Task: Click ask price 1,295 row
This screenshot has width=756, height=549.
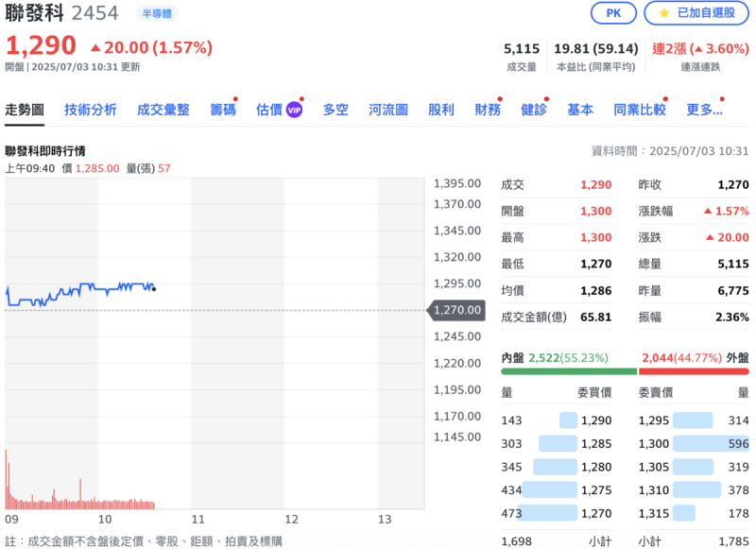Action: click(x=694, y=420)
